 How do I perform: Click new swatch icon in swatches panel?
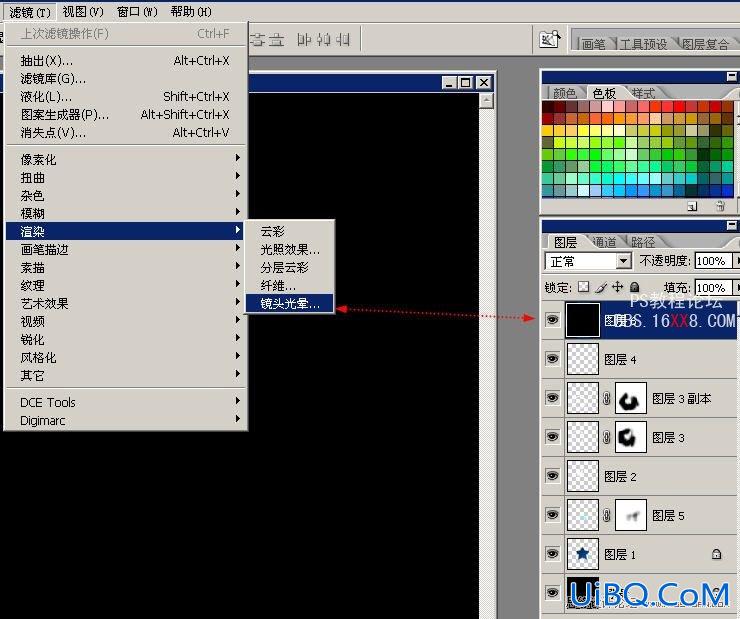point(692,206)
